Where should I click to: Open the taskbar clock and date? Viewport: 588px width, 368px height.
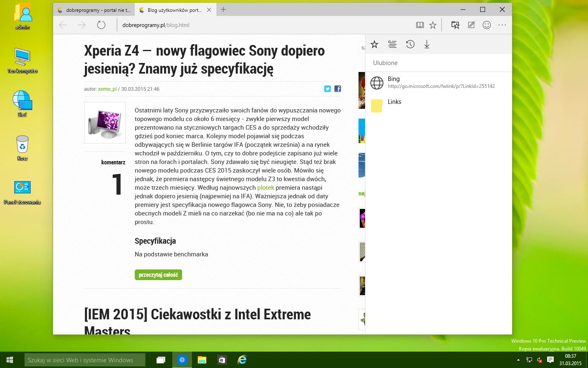pyautogui.click(x=570, y=360)
